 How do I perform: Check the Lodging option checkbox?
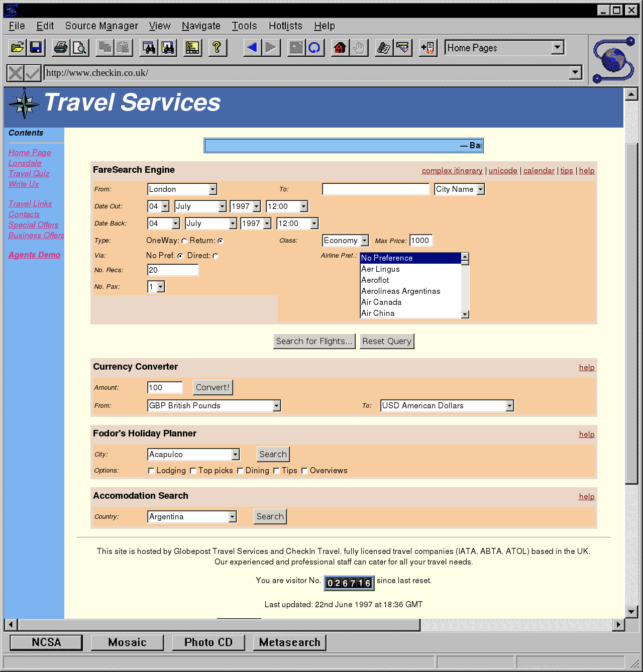[151, 471]
